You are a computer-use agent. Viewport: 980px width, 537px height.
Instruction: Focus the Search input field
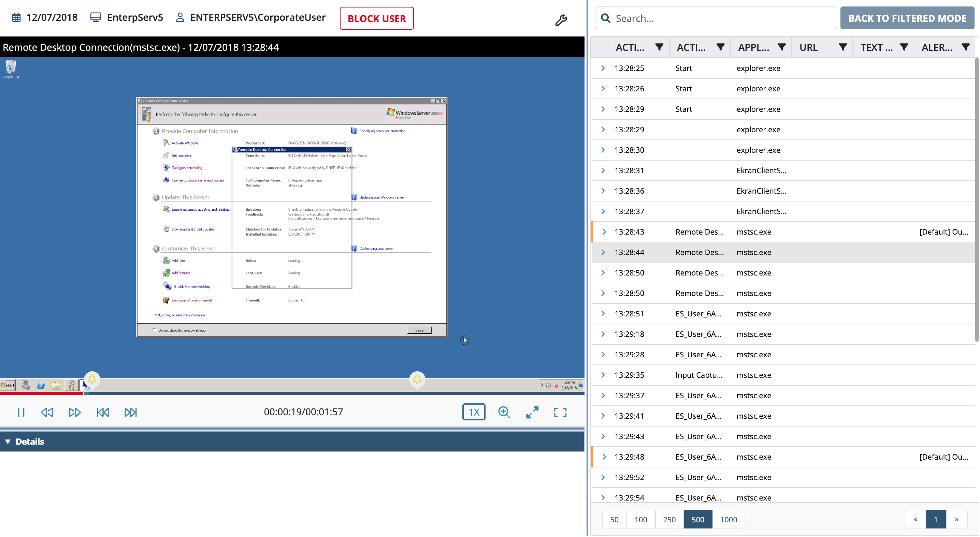pyautogui.click(x=715, y=18)
